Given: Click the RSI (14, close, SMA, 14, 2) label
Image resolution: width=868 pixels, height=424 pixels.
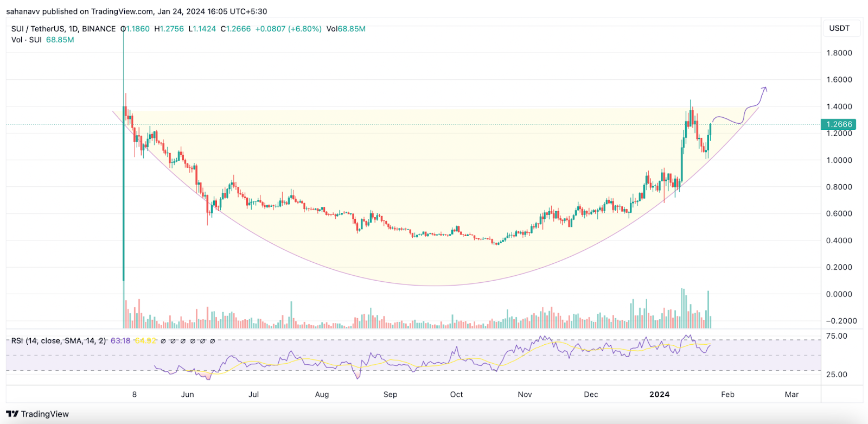Looking at the screenshot, I should pos(59,341).
